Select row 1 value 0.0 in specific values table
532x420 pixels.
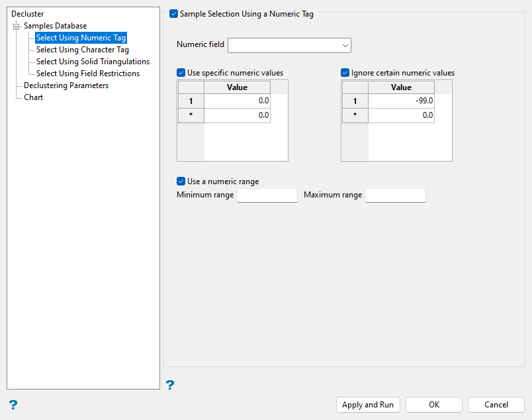pos(237,101)
